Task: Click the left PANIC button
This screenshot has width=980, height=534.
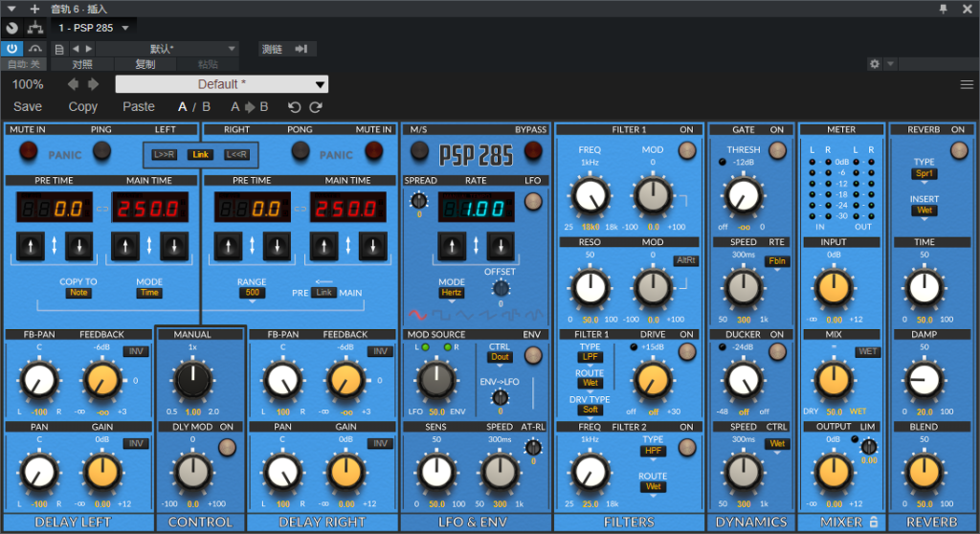Action: click(65, 155)
